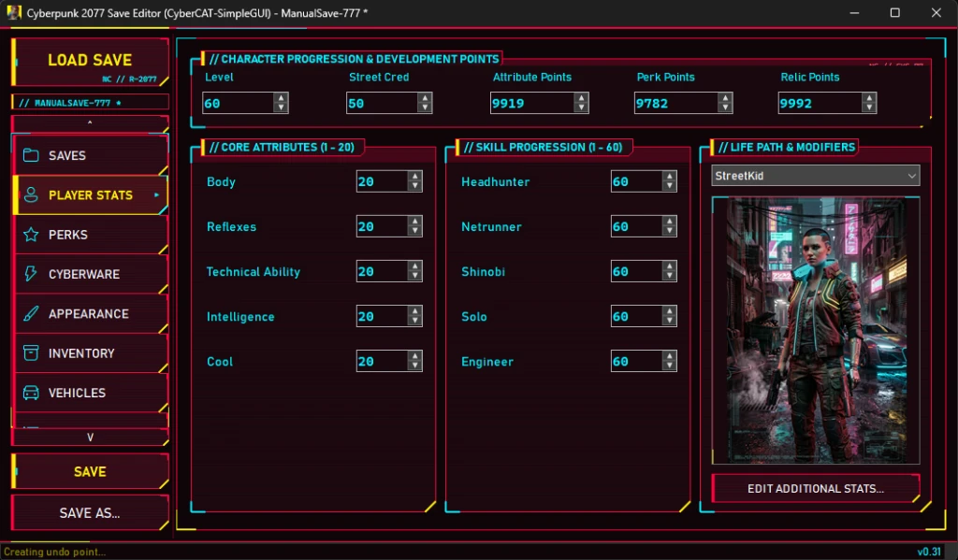Increase Netrunner skill with up arrow
The image size is (958, 560).
pyautogui.click(x=670, y=222)
